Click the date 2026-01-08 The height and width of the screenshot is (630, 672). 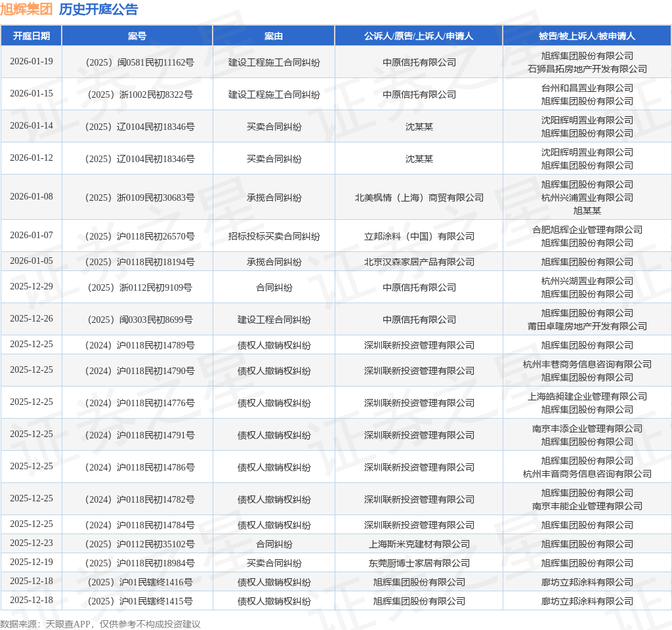pos(31,196)
